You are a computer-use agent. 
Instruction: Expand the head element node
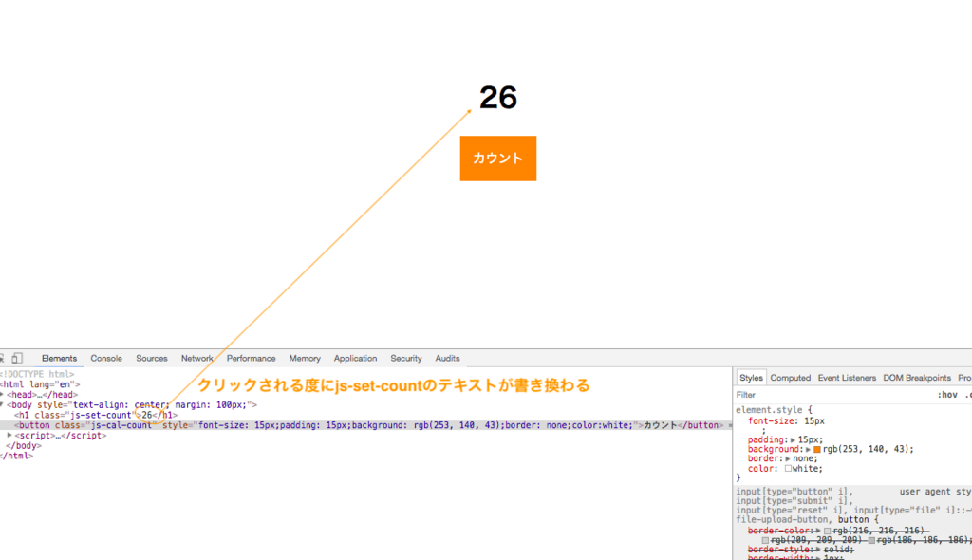tap(3, 395)
